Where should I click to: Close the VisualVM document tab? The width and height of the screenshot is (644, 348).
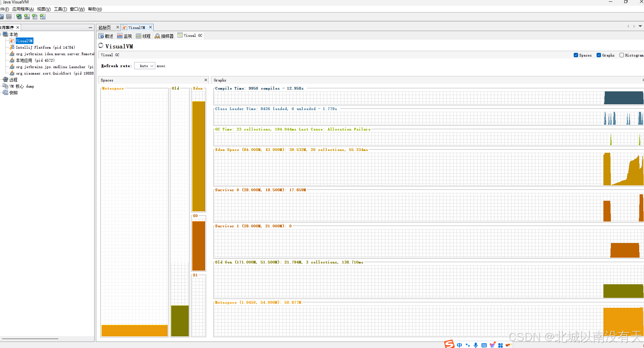point(151,27)
